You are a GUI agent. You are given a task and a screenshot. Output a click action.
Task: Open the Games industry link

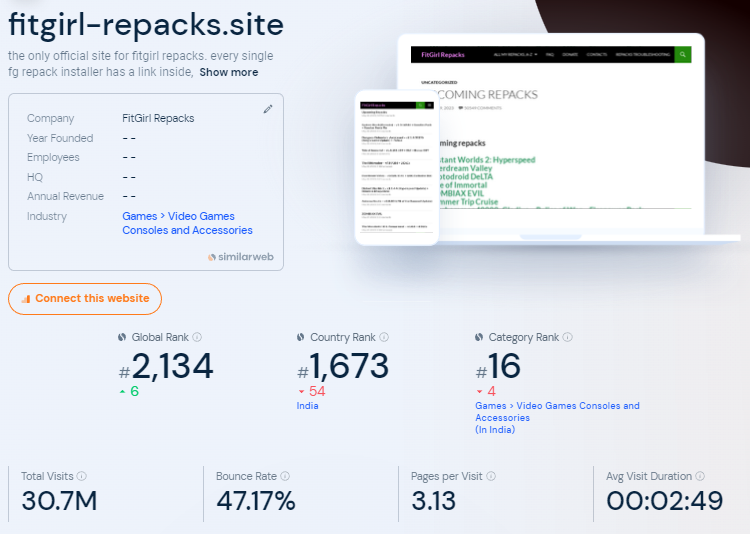140,216
